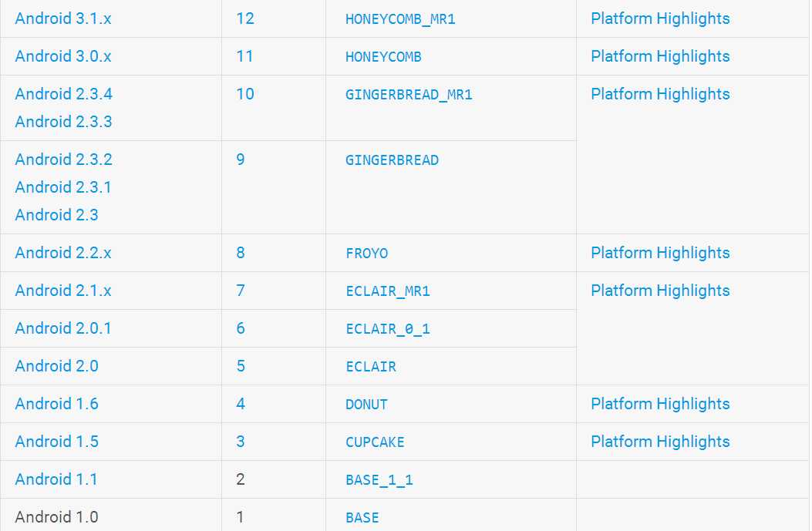Open the CUPCAKE version code link

coord(375,442)
